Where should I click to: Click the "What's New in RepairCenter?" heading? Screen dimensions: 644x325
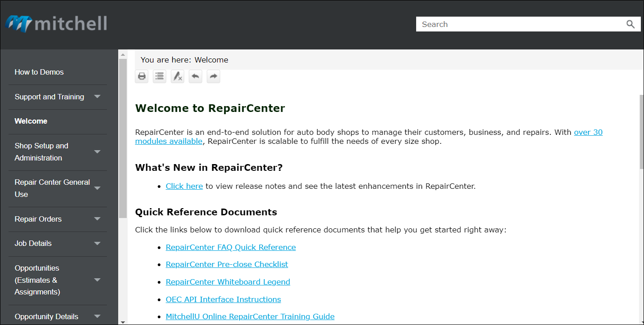click(x=209, y=168)
